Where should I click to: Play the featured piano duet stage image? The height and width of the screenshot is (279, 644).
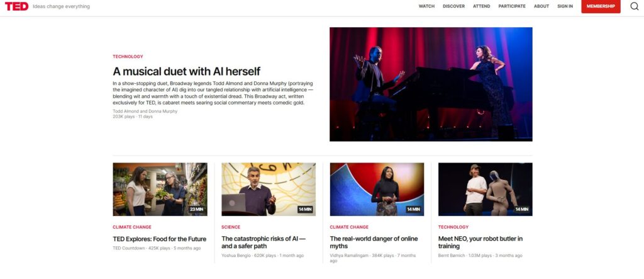tap(431, 84)
